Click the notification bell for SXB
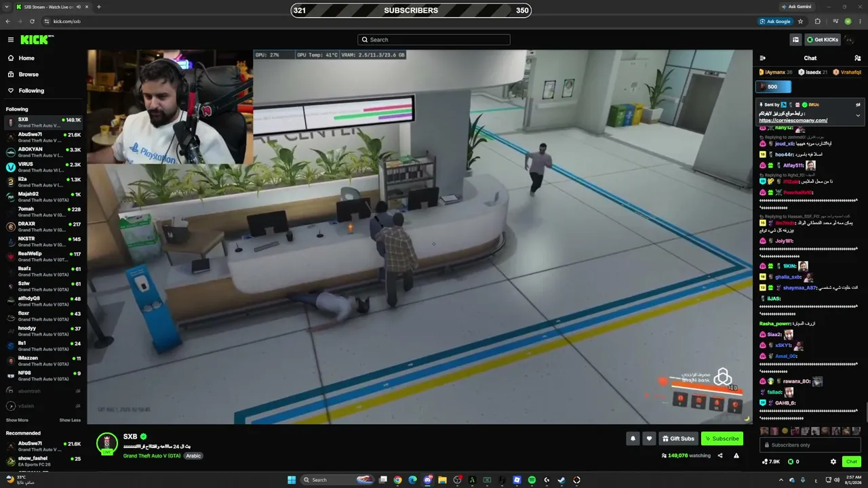 [633, 439]
